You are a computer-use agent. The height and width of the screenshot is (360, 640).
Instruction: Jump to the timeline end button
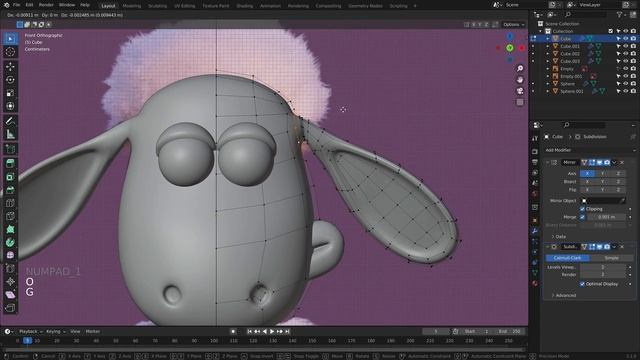287,331
